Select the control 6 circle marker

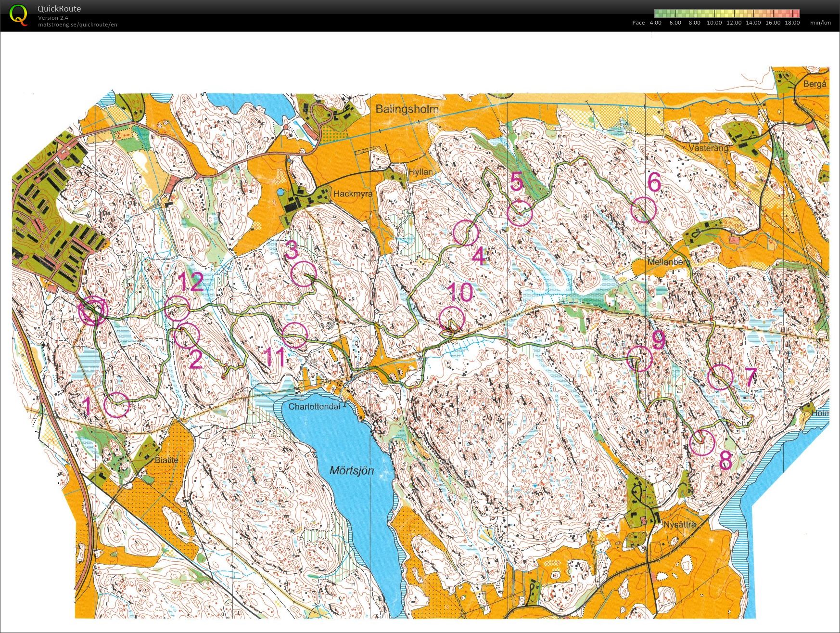tap(643, 210)
